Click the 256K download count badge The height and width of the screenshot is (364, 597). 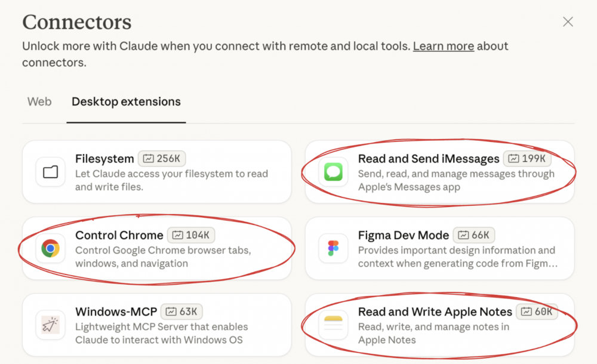click(x=162, y=159)
